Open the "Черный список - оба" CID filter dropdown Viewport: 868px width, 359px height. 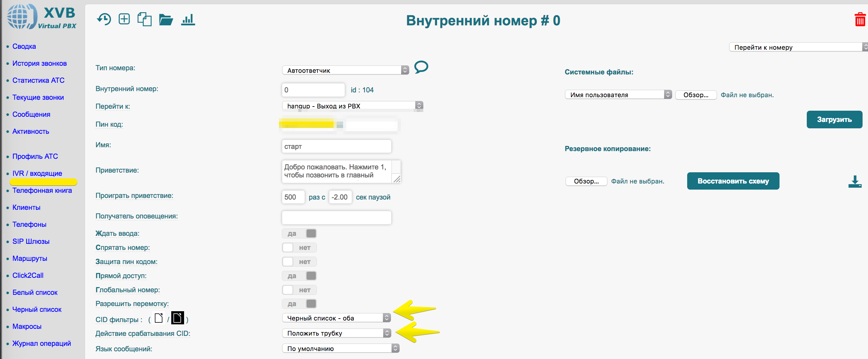click(336, 318)
